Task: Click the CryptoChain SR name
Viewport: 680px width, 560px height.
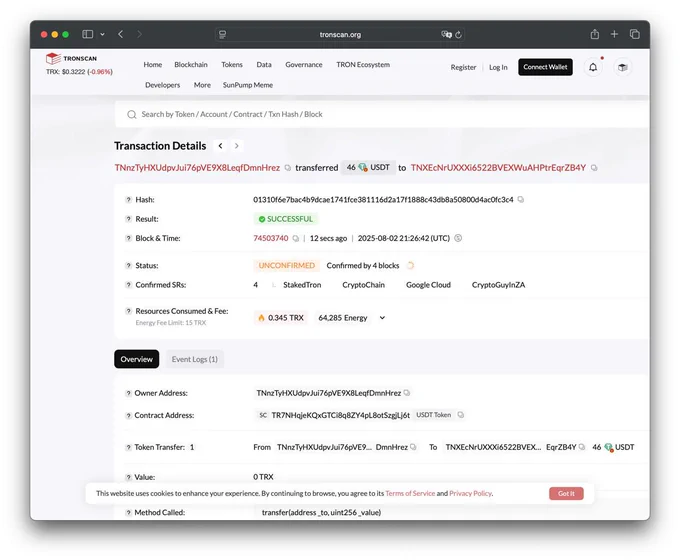Action: [x=363, y=285]
